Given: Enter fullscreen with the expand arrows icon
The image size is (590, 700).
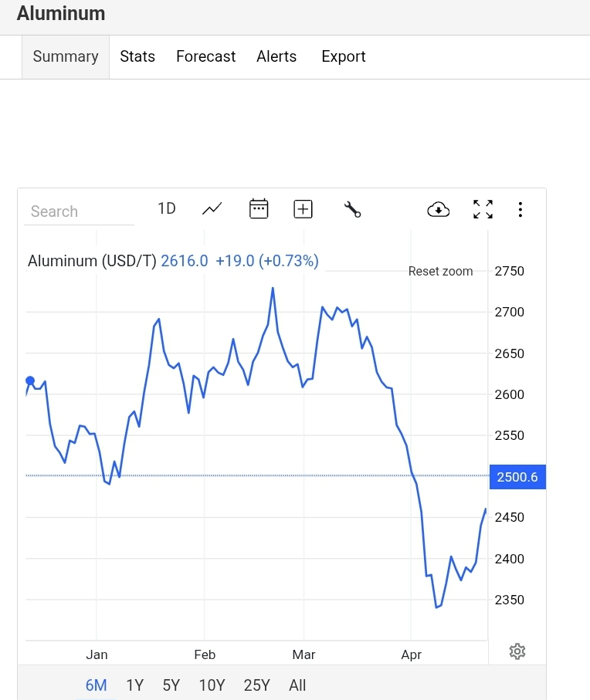Looking at the screenshot, I should [483, 209].
